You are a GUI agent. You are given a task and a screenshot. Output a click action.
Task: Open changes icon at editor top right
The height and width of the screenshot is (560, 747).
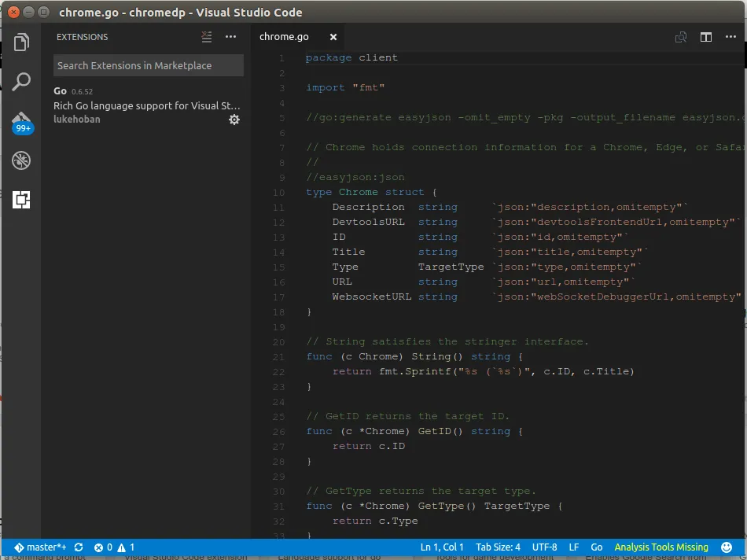point(681,37)
